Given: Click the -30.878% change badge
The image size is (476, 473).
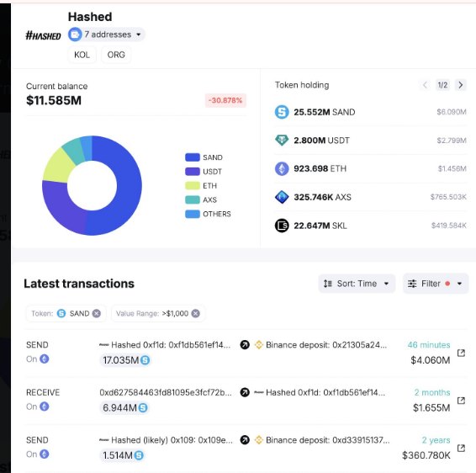Looking at the screenshot, I should pos(225,100).
